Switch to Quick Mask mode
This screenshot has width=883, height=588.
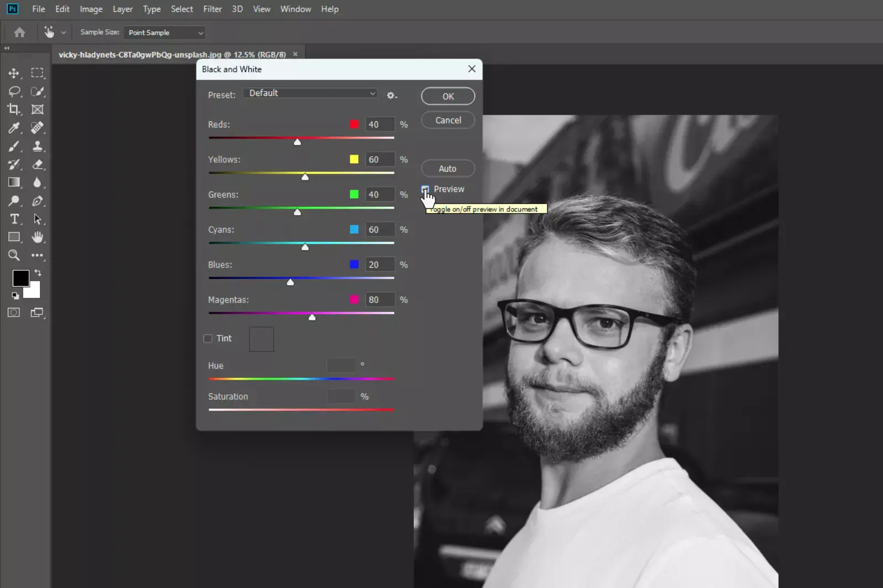(14, 312)
